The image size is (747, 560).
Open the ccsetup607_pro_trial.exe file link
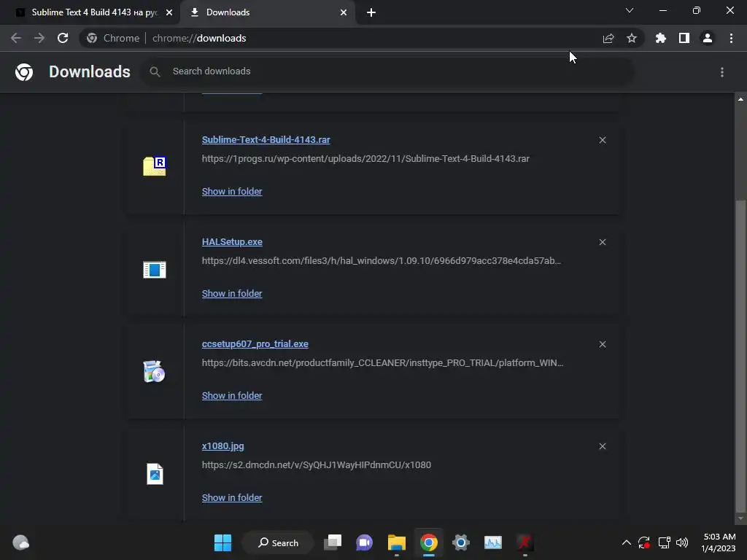point(255,344)
